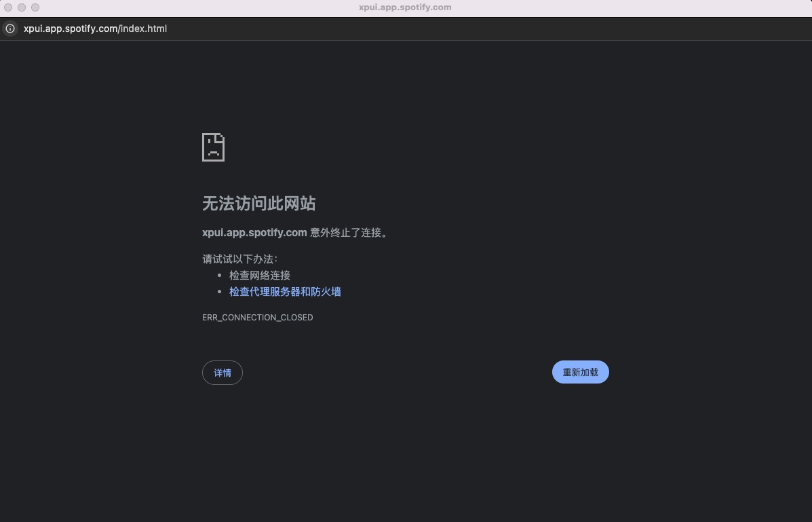This screenshot has width=812, height=522.
Task: Open the 详情 details button
Action: click(x=222, y=373)
